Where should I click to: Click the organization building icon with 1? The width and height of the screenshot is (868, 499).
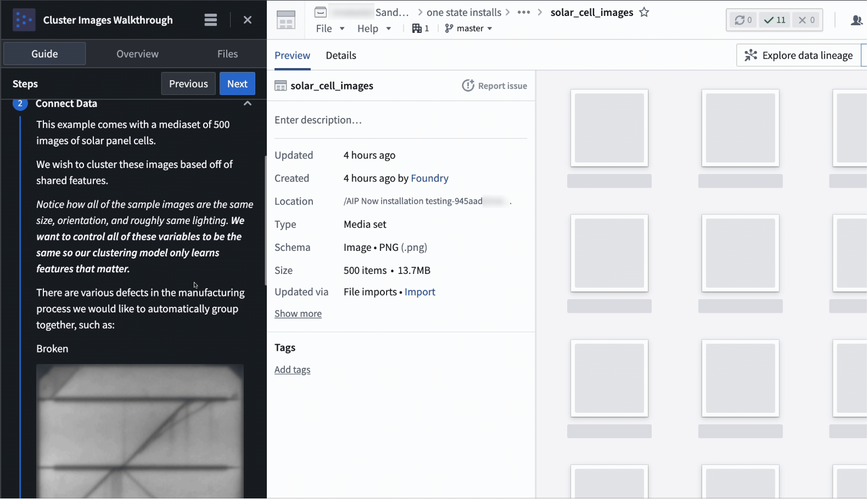point(421,28)
